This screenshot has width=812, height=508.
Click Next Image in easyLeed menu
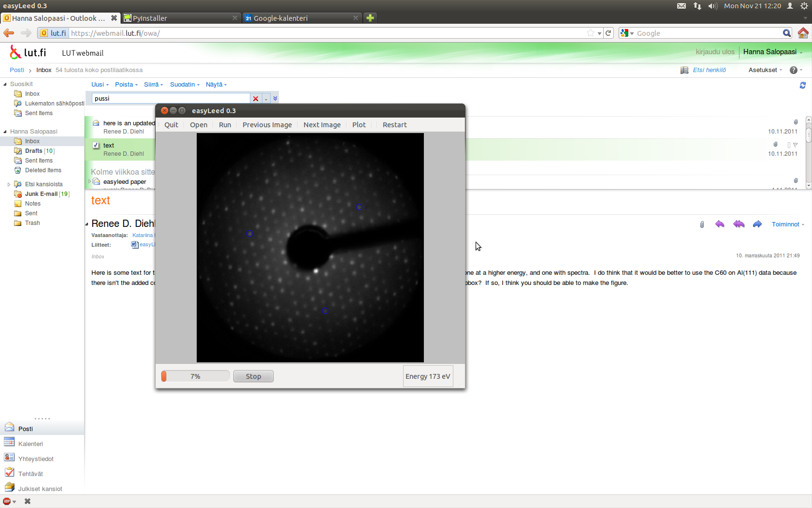click(322, 125)
